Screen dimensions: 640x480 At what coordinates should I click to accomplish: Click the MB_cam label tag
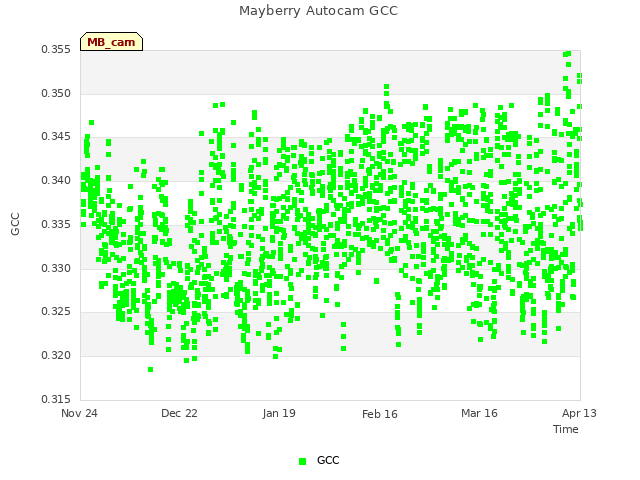pyautogui.click(x=111, y=42)
